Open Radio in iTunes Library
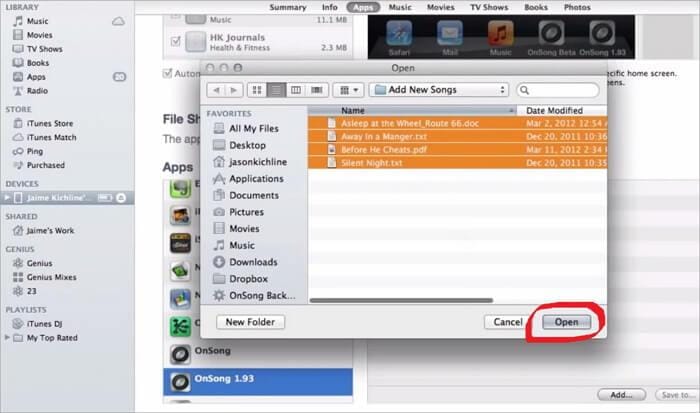 pos(37,91)
